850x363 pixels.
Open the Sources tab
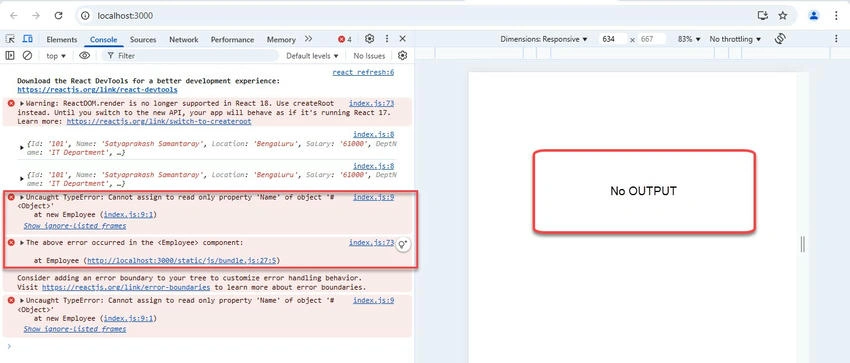pos(143,40)
